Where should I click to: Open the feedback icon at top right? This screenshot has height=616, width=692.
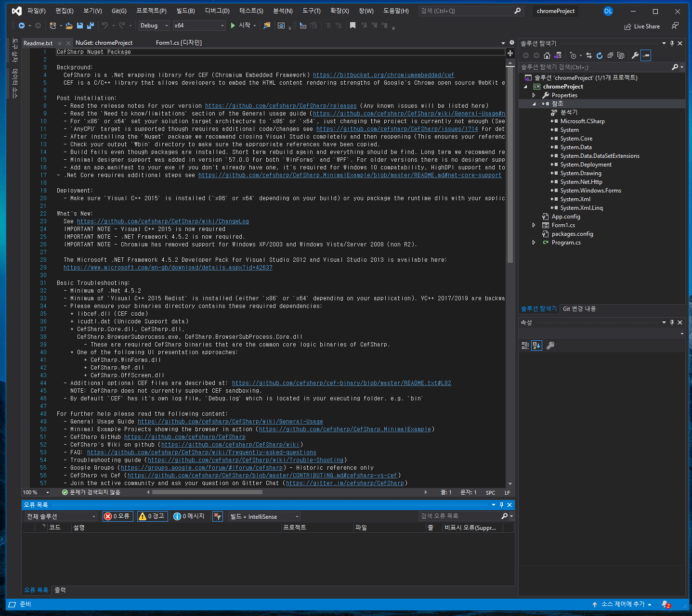(675, 26)
